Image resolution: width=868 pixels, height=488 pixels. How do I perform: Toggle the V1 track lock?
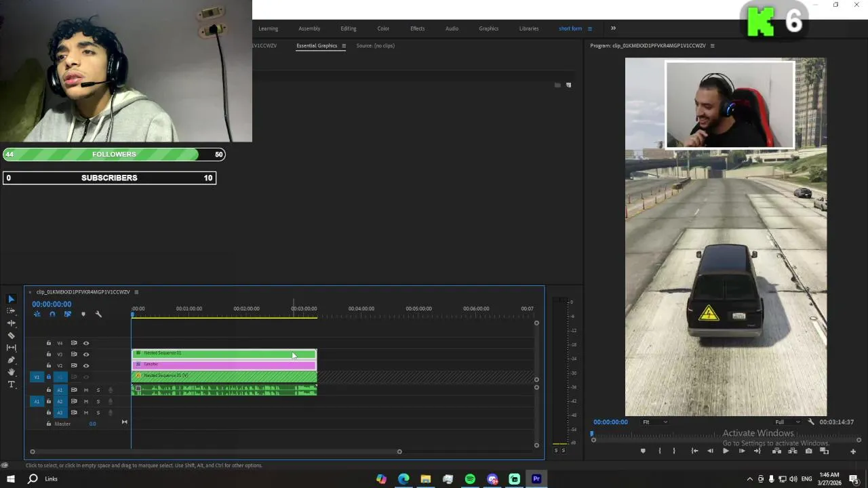48,377
